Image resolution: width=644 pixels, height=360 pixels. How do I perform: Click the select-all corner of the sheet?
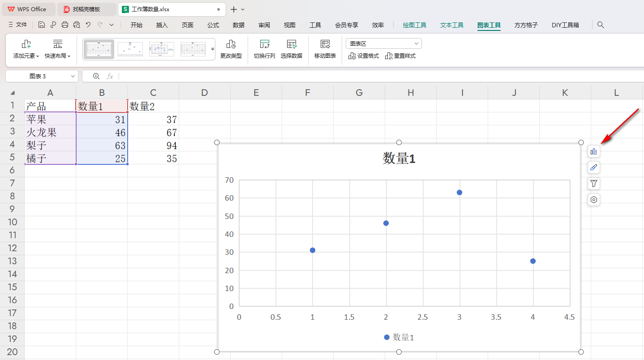pos(12,93)
